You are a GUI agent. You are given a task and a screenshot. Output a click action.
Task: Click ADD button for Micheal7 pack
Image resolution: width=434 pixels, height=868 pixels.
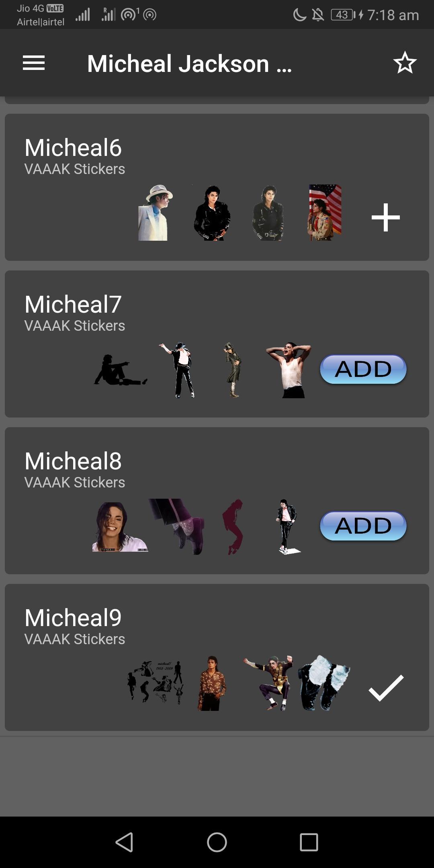tap(363, 369)
